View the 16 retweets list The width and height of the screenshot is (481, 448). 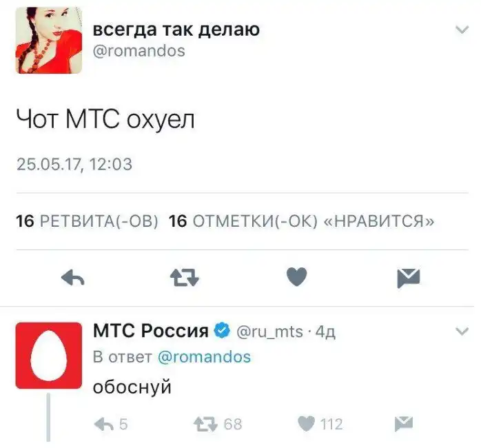(87, 221)
